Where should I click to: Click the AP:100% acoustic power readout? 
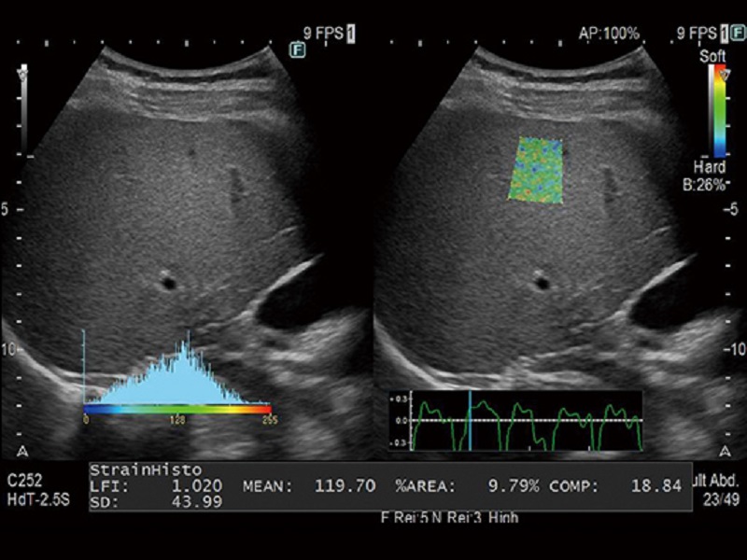(607, 33)
